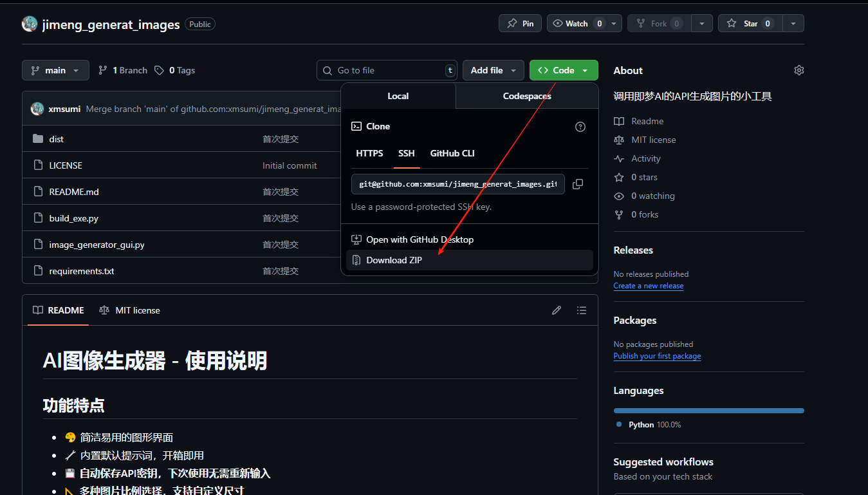Select the MIT license tab
The height and width of the screenshot is (495, 868).
(x=129, y=310)
